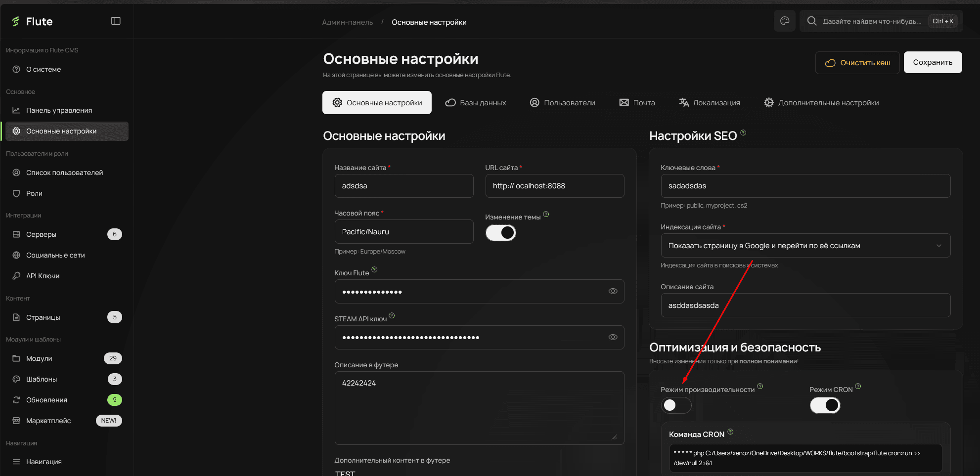Click the help icon next to Настройки SEO
This screenshot has width=980, height=476.
coord(743,132)
